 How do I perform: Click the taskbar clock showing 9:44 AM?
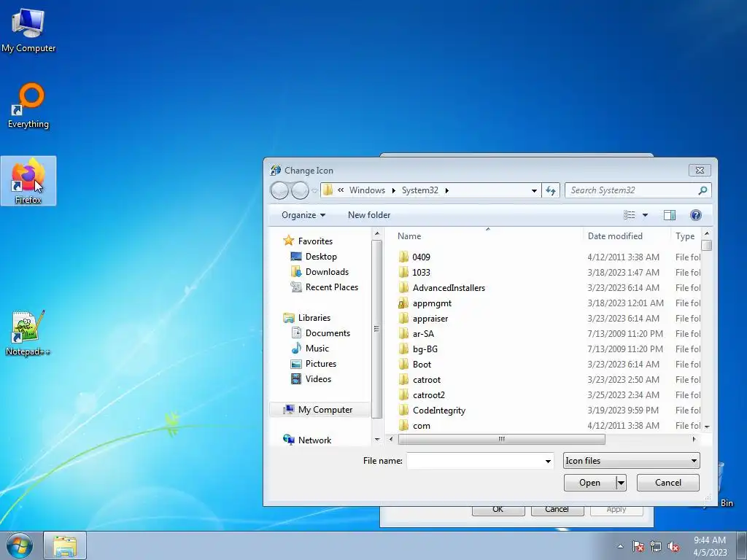(710, 546)
